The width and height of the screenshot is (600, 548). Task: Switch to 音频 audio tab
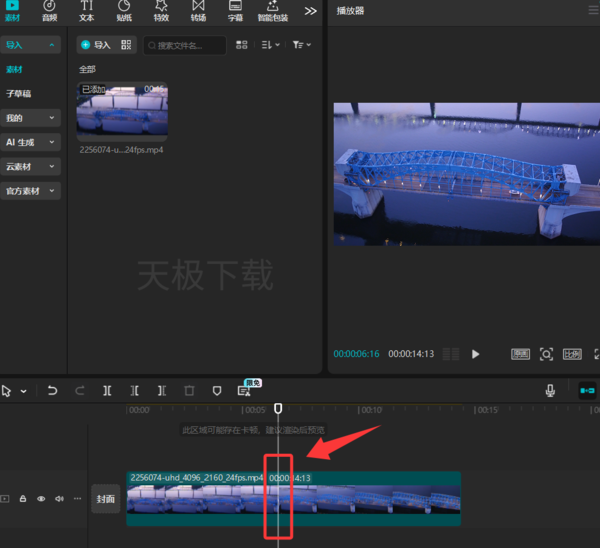tap(49, 11)
